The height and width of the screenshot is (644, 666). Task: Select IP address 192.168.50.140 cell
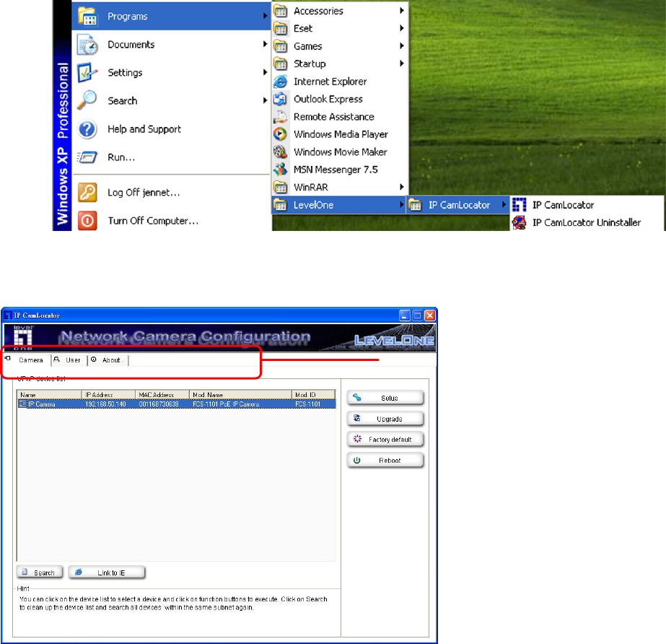105,404
